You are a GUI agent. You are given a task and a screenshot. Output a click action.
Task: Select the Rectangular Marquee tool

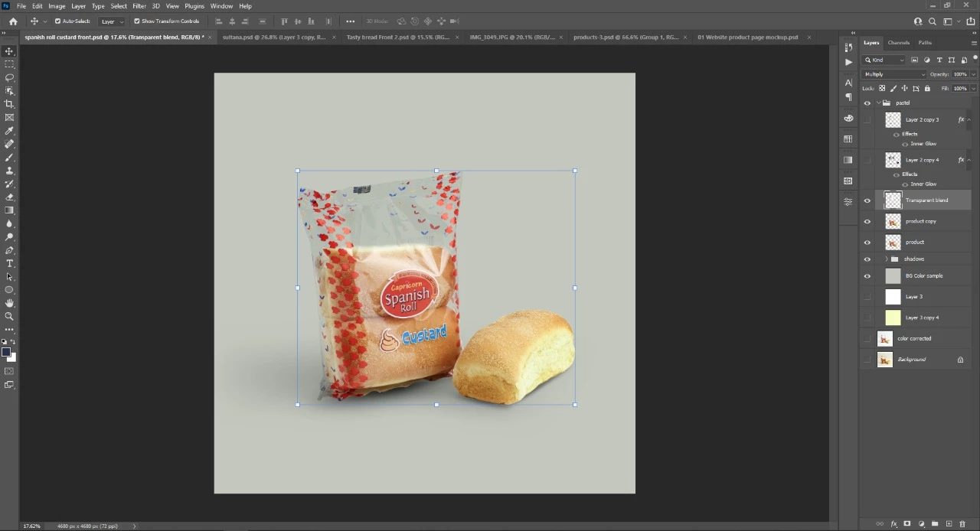pyautogui.click(x=9, y=64)
